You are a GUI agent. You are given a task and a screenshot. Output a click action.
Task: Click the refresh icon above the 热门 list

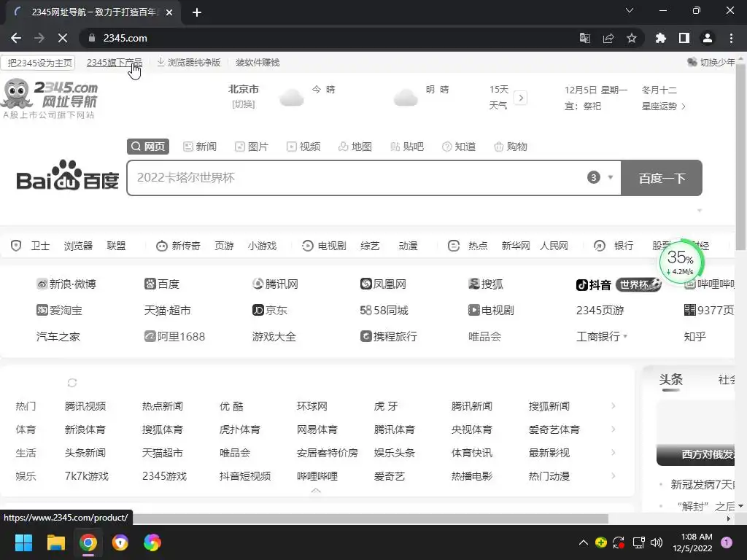click(72, 383)
